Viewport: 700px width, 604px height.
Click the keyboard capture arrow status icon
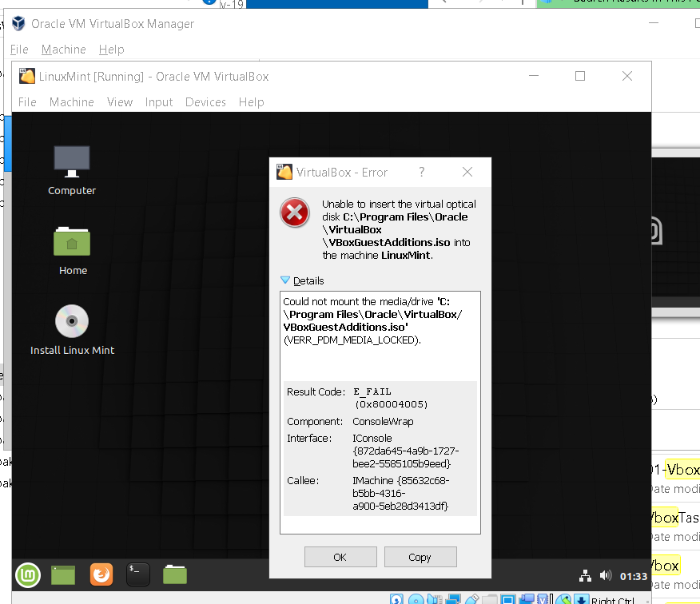[x=581, y=599]
